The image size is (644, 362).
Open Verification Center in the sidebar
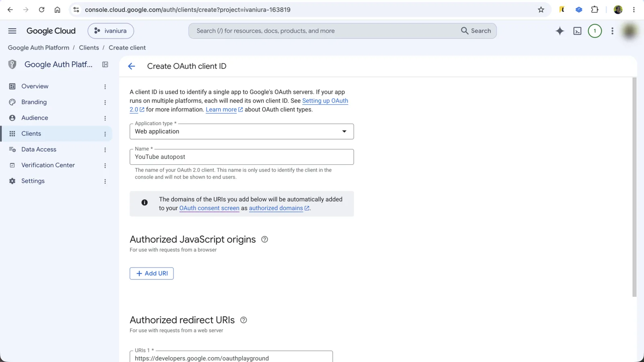coord(48,165)
